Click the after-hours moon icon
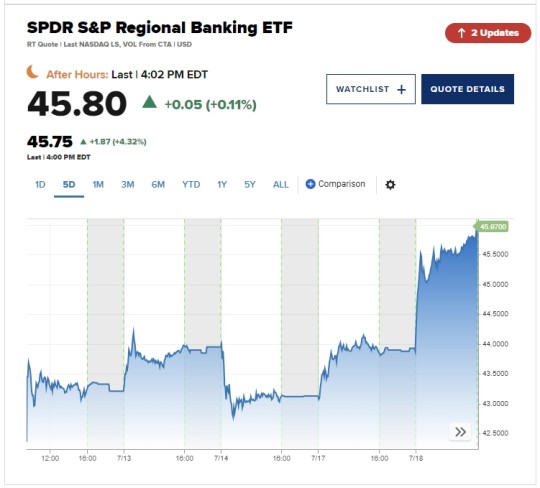The width and height of the screenshot is (540, 488). click(x=33, y=72)
